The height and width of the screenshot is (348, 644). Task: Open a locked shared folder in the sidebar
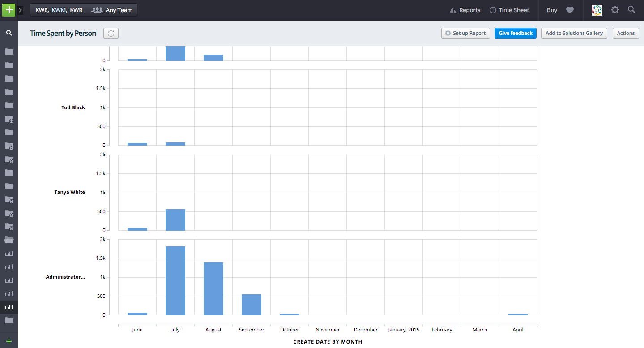click(x=9, y=119)
